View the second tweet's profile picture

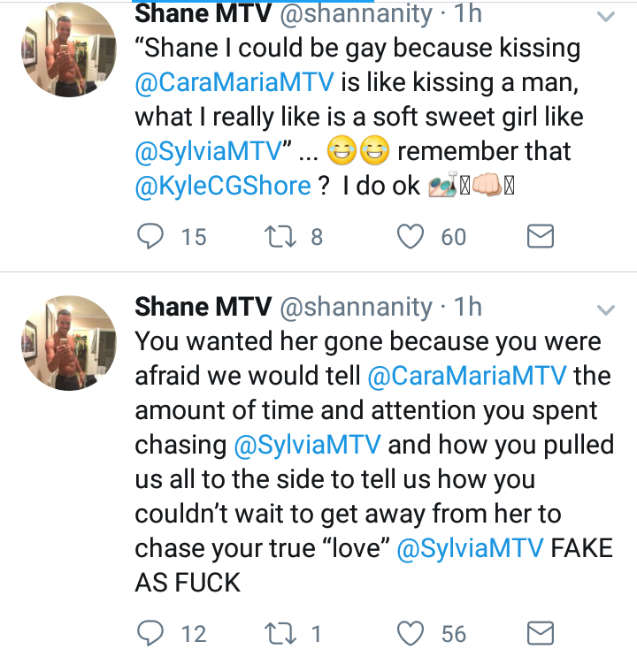tap(69, 343)
